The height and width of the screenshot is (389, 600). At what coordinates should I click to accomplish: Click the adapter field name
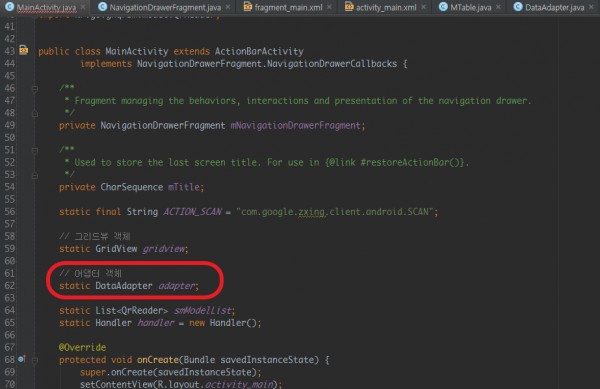(176, 286)
